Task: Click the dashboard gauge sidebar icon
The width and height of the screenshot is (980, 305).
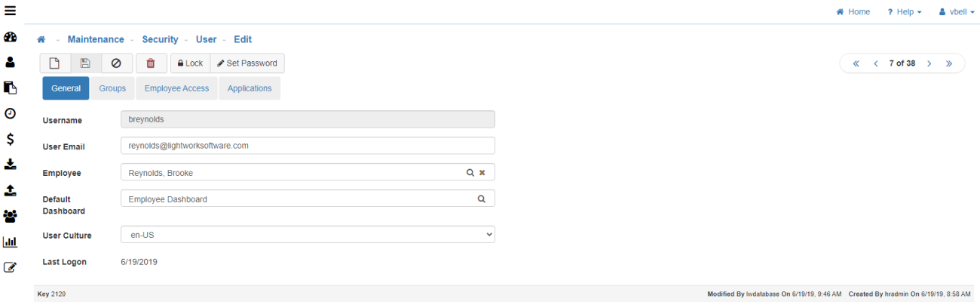Action: click(x=11, y=37)
